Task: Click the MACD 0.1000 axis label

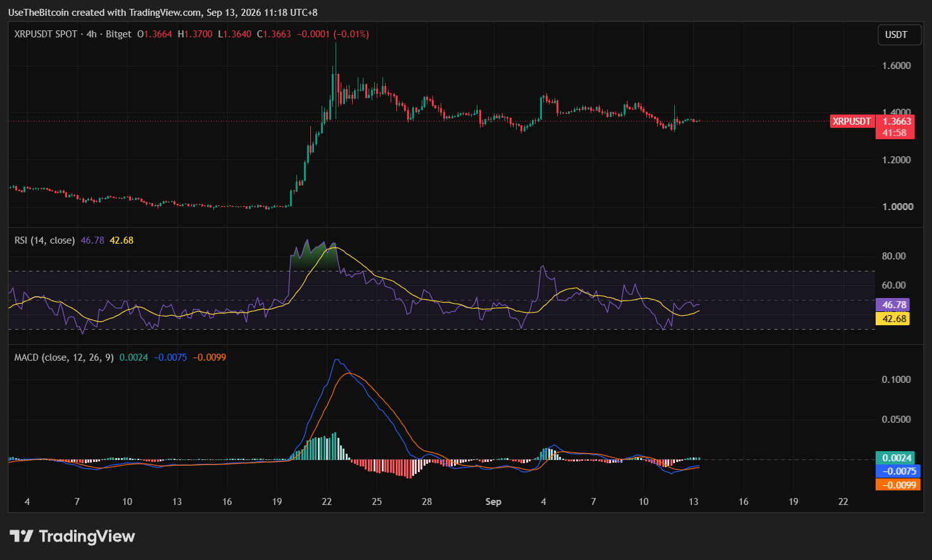Action: [897, 380]
